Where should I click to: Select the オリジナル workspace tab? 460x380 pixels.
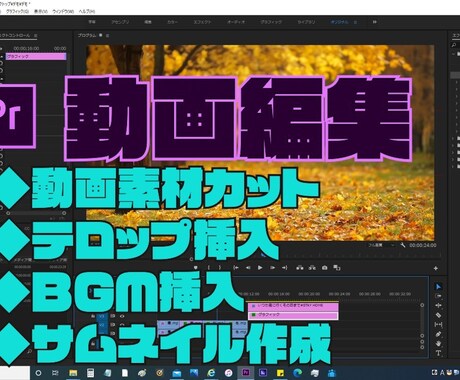pyautogui.click(x=340, y=22)
